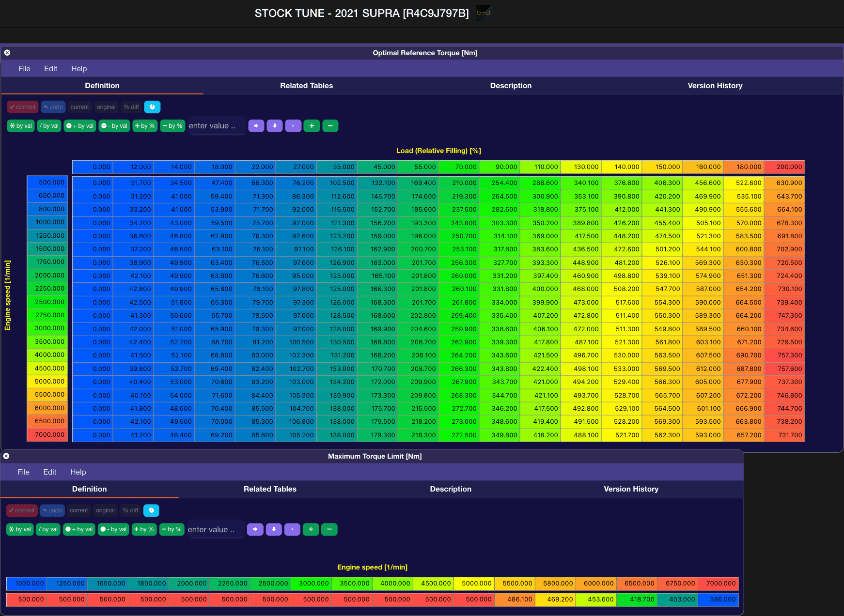The image size is (844, 616).
Task: Click right-arrow fill button in Optimal Reference Torque
Action: (x=256, y=126)
